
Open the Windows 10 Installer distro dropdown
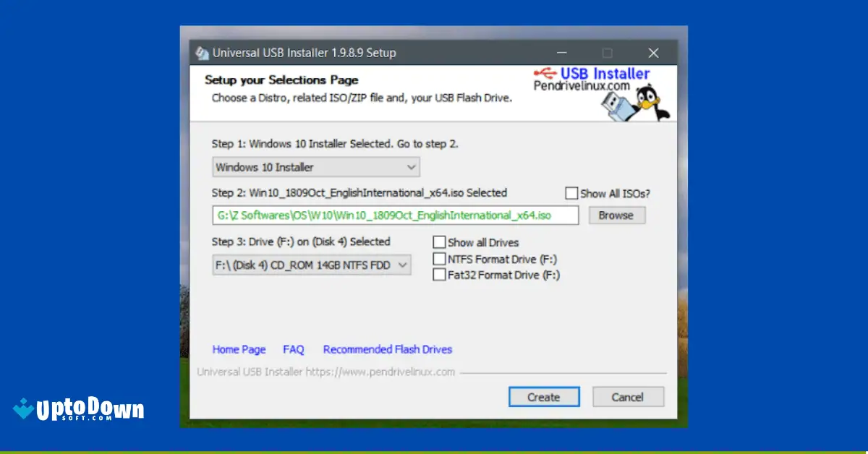tap(315, 167)
